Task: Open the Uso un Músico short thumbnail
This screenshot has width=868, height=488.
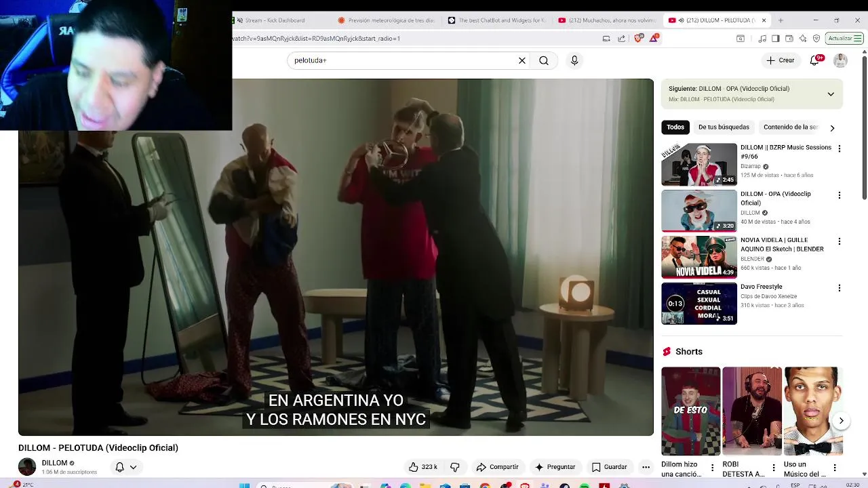Action: [813, 411]
